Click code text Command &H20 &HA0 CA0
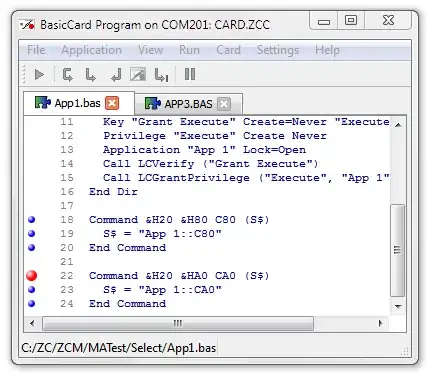 (x=179, y=276)
